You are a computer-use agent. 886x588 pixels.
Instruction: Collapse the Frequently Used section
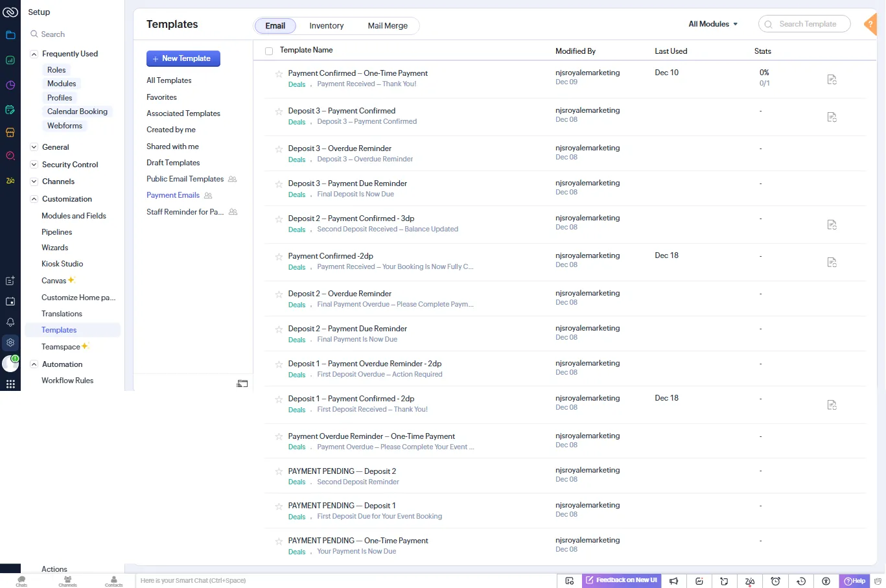click(x=34, y=54)
